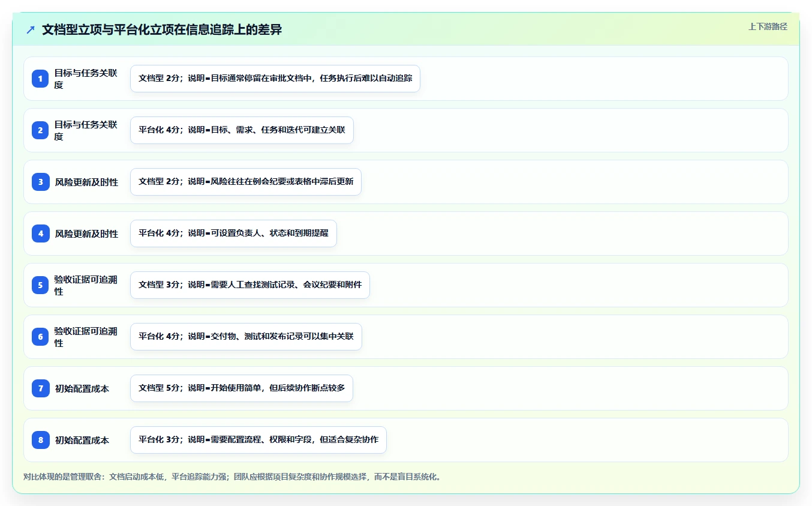Open the 文档型 3分 人工查找测试记录 chip

(250, 285)
